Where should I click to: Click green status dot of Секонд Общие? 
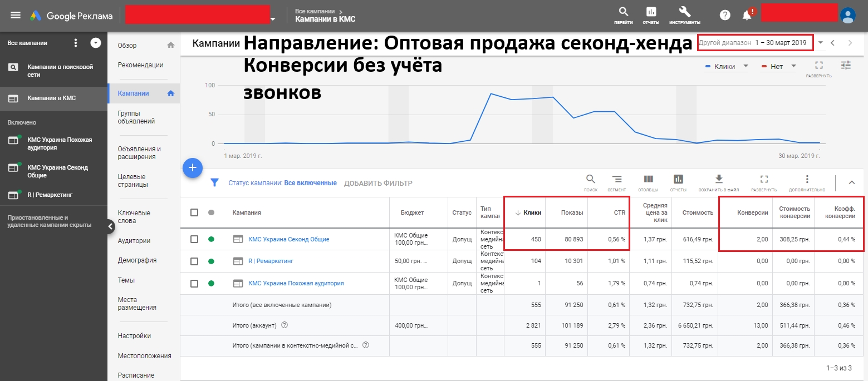tap(211, 239)
